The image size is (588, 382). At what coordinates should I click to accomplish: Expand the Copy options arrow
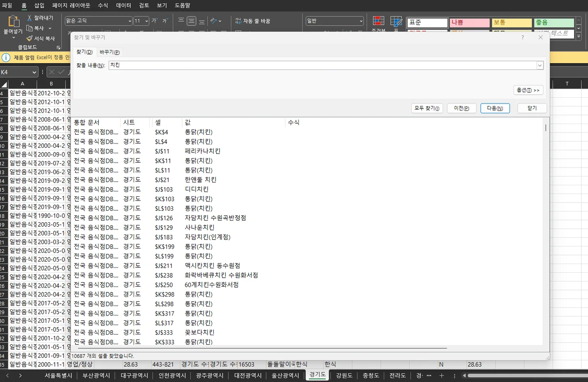coord(50,28)
